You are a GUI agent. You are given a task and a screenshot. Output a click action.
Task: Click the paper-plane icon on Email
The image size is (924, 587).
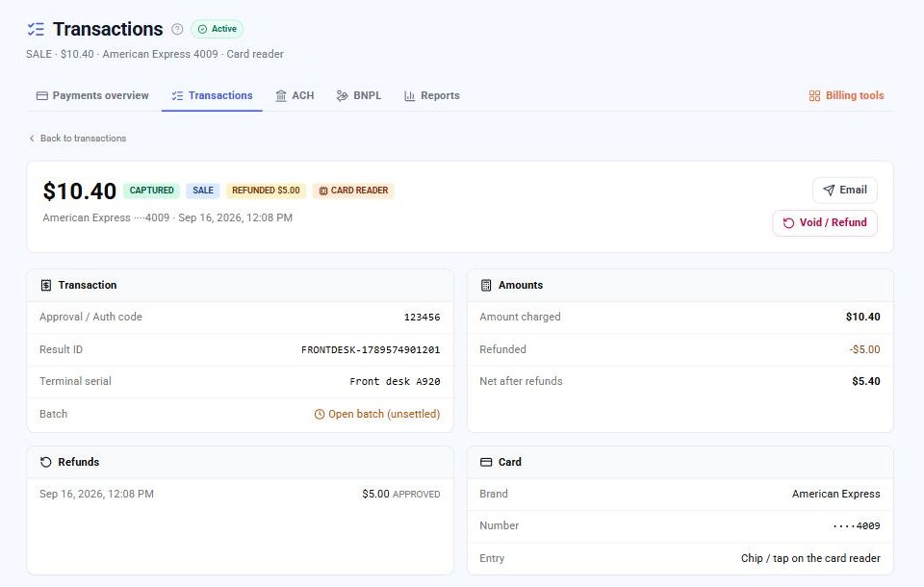click(x=829, y=190)
